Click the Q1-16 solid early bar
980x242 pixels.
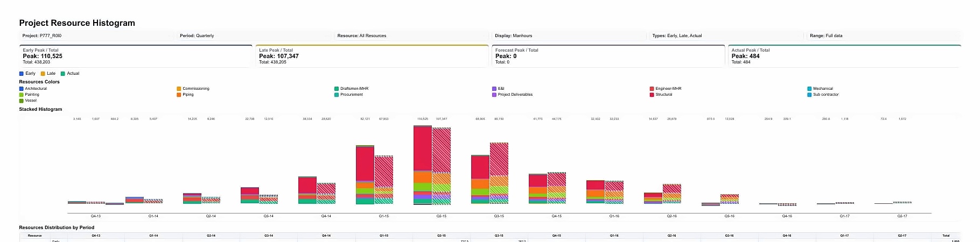596,192
